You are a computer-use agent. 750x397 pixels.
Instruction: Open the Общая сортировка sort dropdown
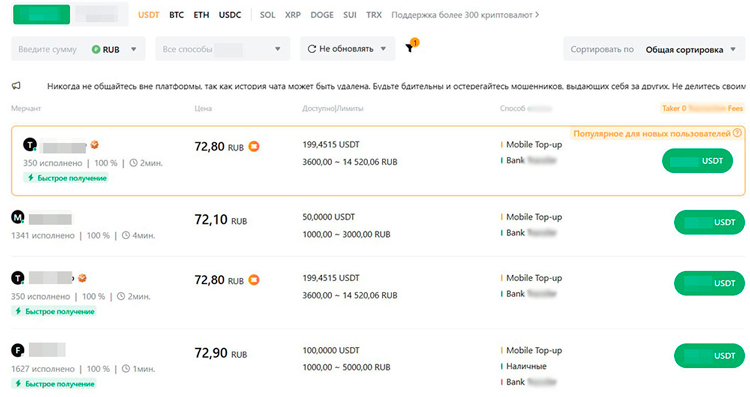click(691, 50)
